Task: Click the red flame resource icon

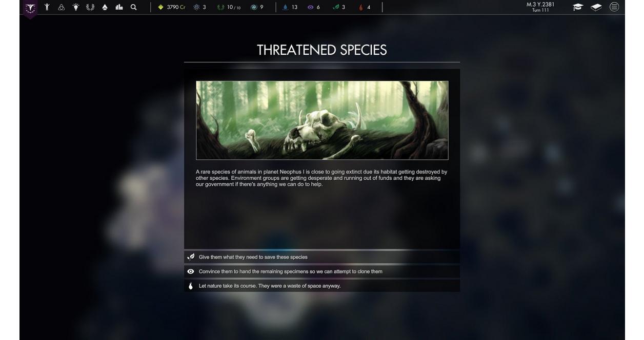Action: click(x=361, y=7)
